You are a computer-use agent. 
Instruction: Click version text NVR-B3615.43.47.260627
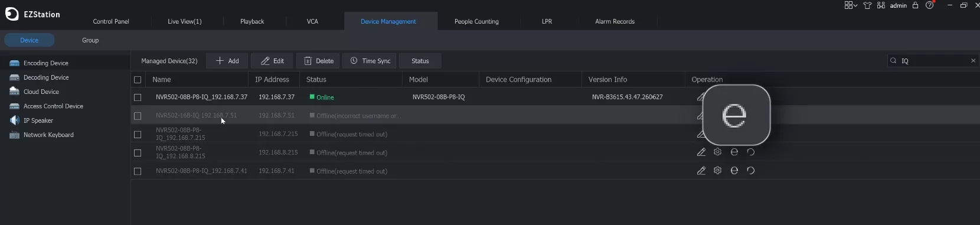627,97
